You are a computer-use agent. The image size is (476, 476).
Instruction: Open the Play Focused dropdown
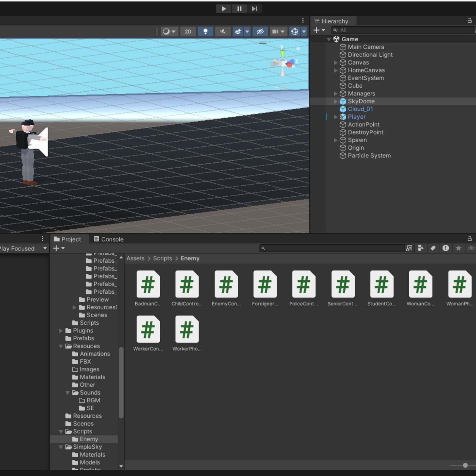tap(23, 248)
